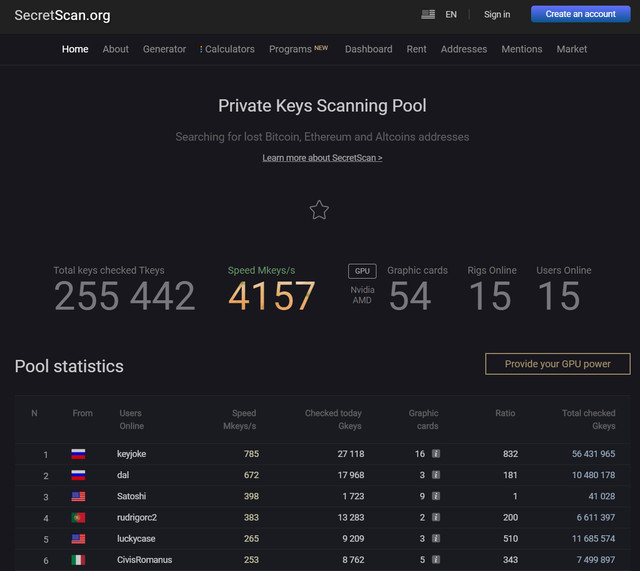This screenshot has width=640, height=571.
Task: Click the 255 442 total keys value
Action: (124, 296)
